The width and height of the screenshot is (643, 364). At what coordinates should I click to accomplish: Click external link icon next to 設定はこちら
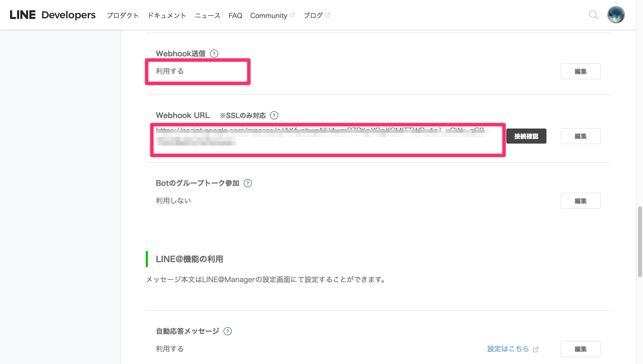pos(536,349)
